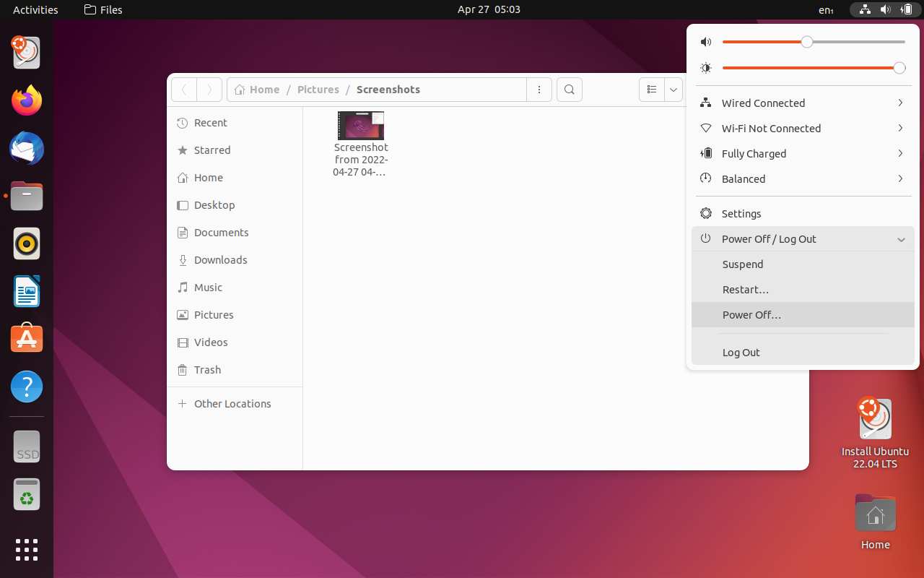
Task: Show Applications grid in the dock
Action: point(27,550)
